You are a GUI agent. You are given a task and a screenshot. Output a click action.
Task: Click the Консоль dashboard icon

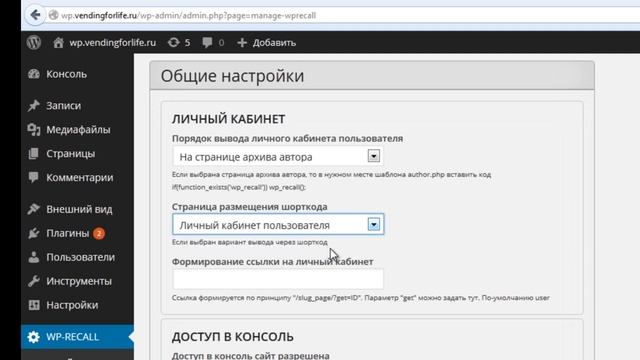(34, 74)
